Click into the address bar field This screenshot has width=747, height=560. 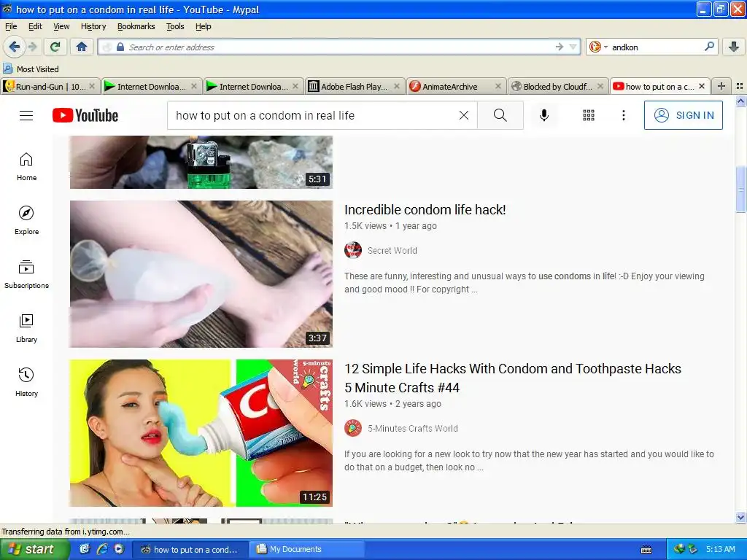pyautogui.click(x=338, y=47)
